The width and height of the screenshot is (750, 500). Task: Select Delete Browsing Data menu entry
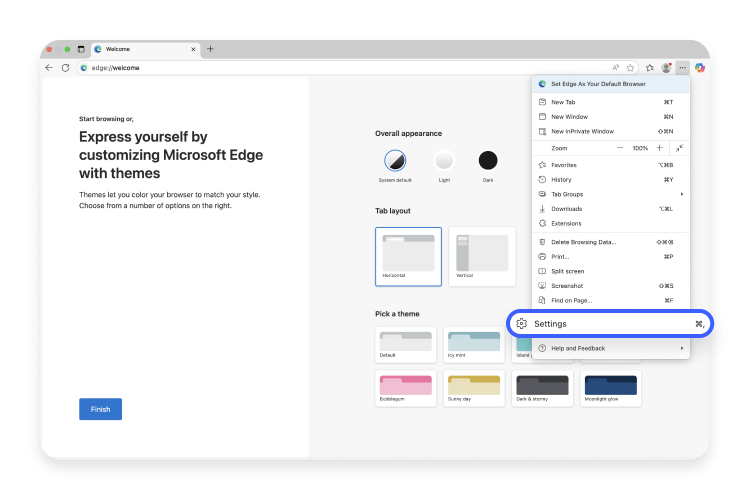611,242
